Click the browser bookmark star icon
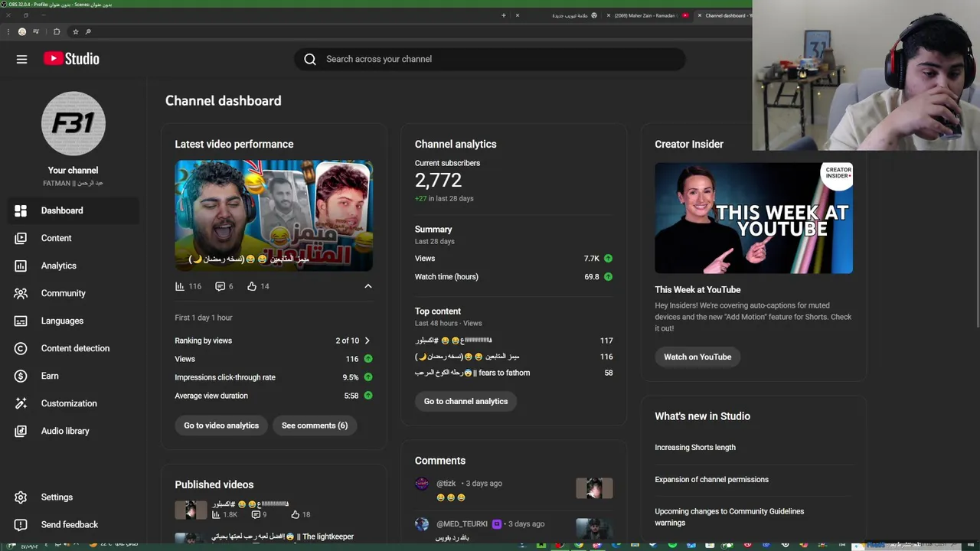Viewport: 980px width, 551px height. tap(75, 31)
